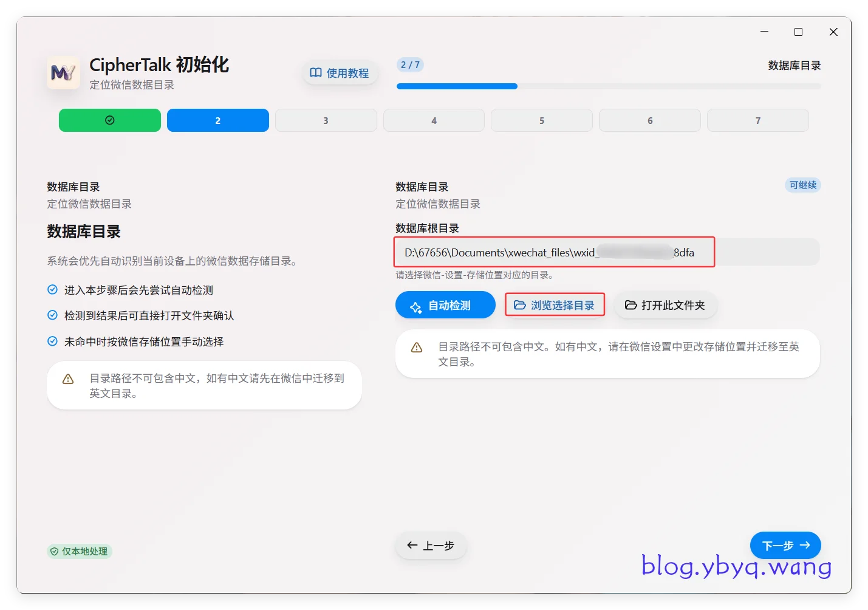Screen dimensions: 868x610
Task: Click the 数据库目录 label at top right
Action: pos(795,66)
